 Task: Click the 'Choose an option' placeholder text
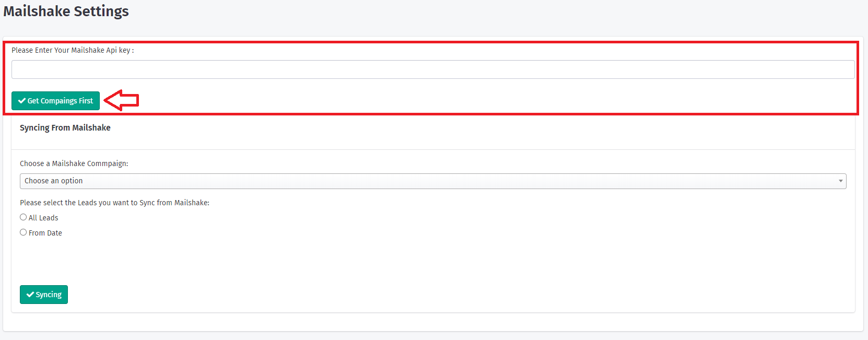coord(54,181)
